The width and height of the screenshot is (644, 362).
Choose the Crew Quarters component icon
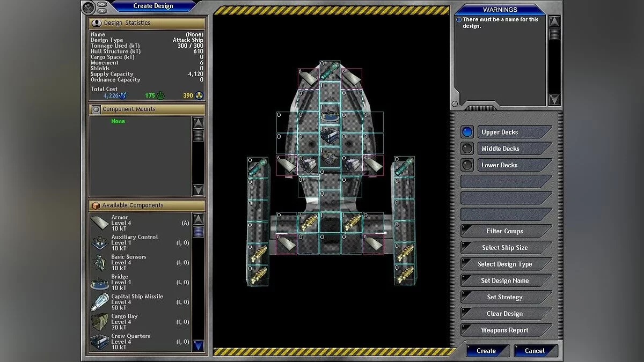100,342
